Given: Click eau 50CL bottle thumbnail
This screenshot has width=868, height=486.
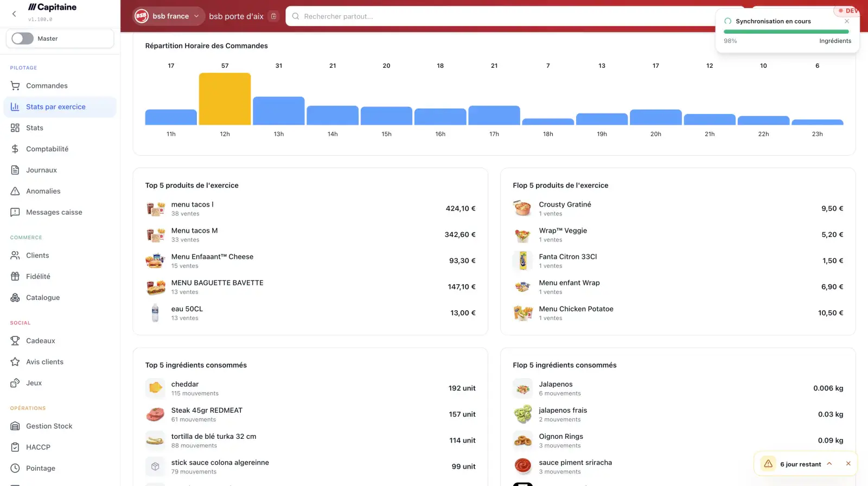Looking at the screenshot, I should click(x=155, y=313).
